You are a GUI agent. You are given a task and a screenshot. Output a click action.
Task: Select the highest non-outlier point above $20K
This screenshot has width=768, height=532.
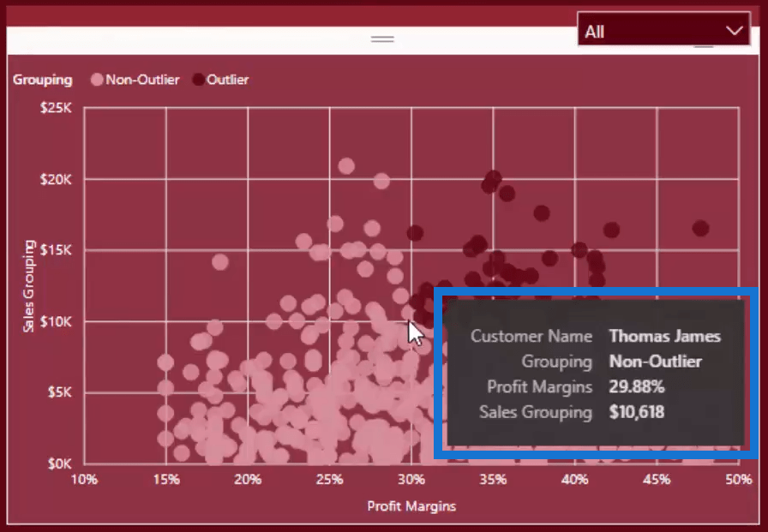346,166
